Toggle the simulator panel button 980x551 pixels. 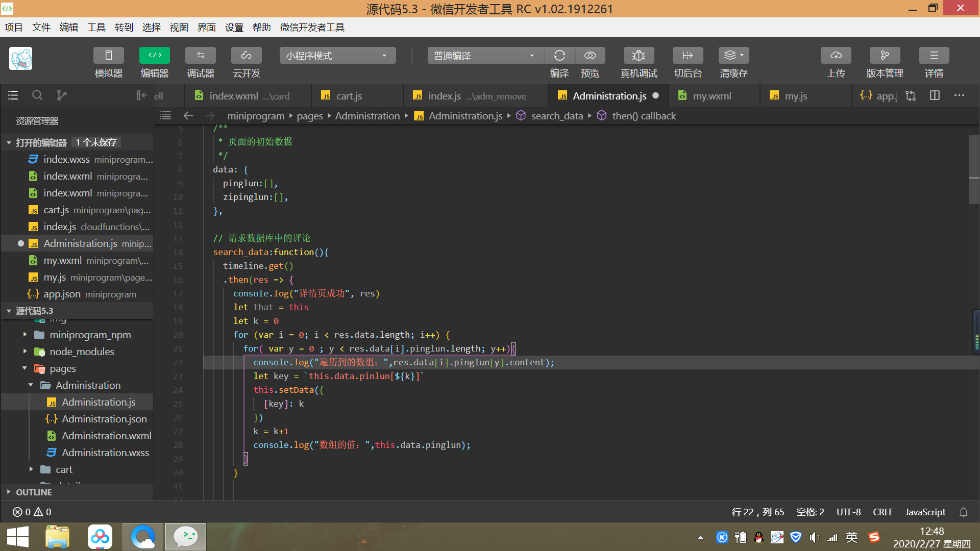pos(109,56)
